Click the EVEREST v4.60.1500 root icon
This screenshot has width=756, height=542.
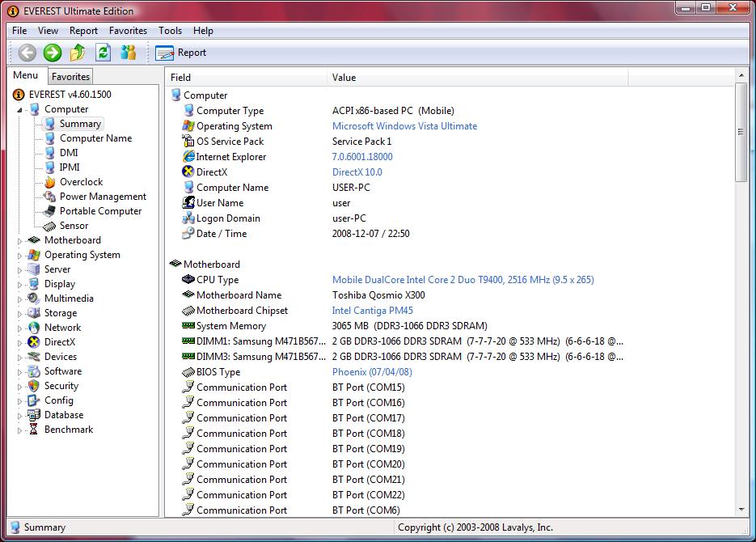(19, 95)
